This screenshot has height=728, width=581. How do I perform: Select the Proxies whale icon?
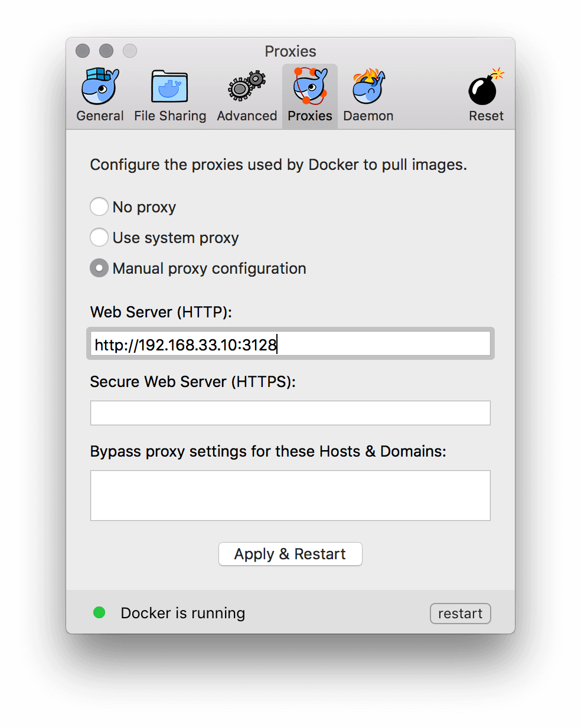(x=310, y=87)
